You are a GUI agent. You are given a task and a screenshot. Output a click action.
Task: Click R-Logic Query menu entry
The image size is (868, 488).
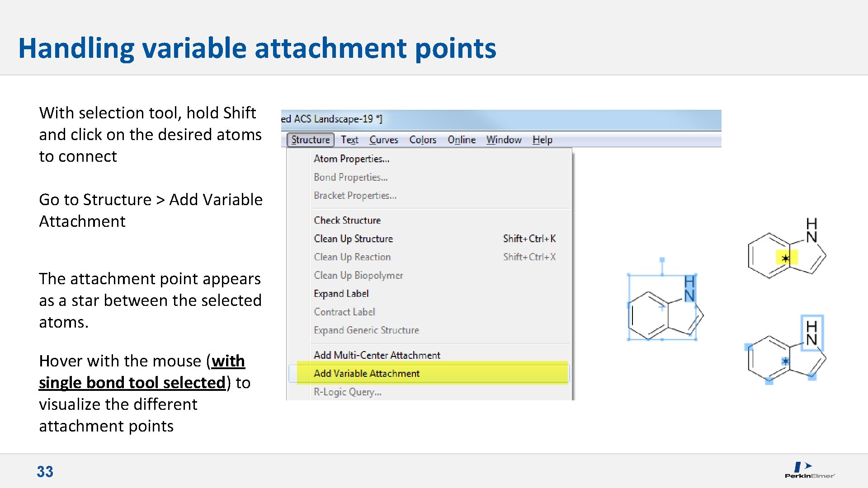[x=347, y=392]
